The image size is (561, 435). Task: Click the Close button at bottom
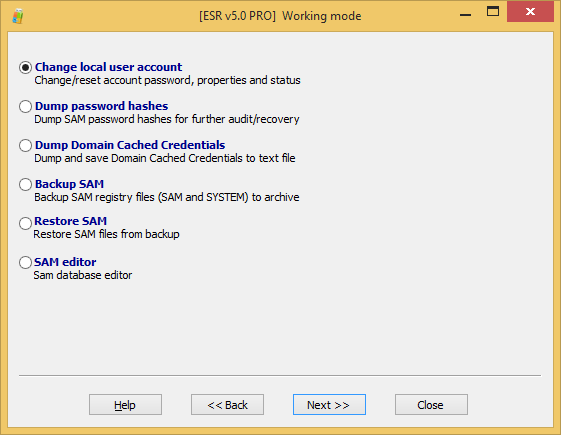(x=431, y=405)
